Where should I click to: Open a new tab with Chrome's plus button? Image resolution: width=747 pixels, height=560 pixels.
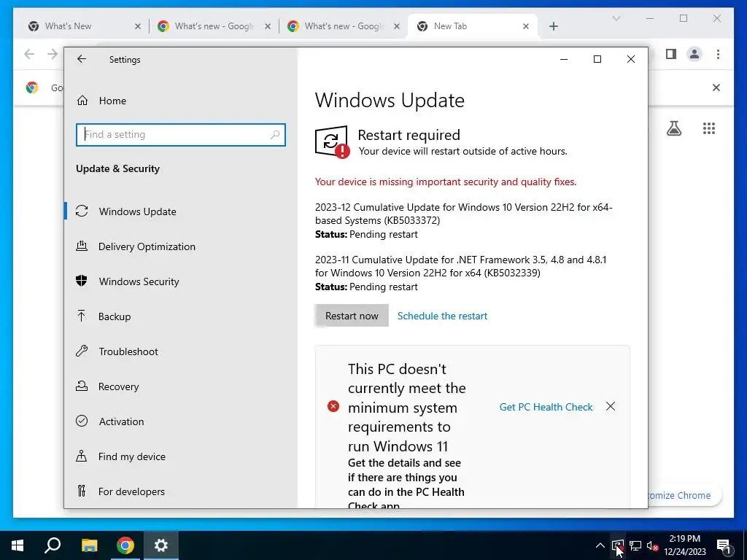pyautogui.click(x=553, y=26)
